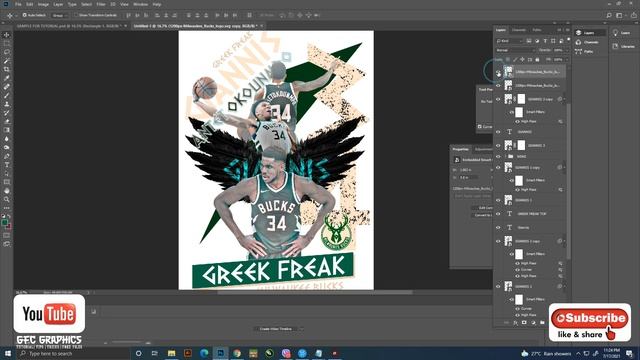Select the Clone Stamp tool
Viewport: 640px width, 360px height.
point(7,104)
